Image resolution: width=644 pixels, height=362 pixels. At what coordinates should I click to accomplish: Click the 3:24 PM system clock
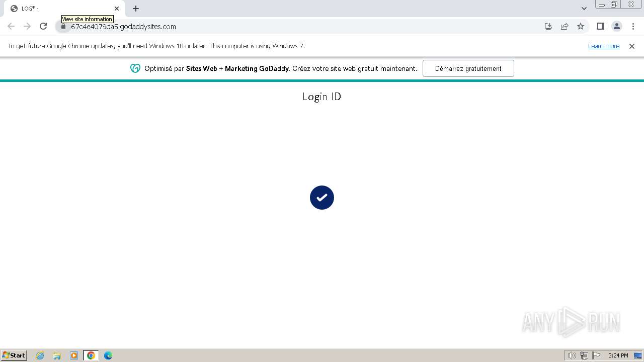(618, 355)
